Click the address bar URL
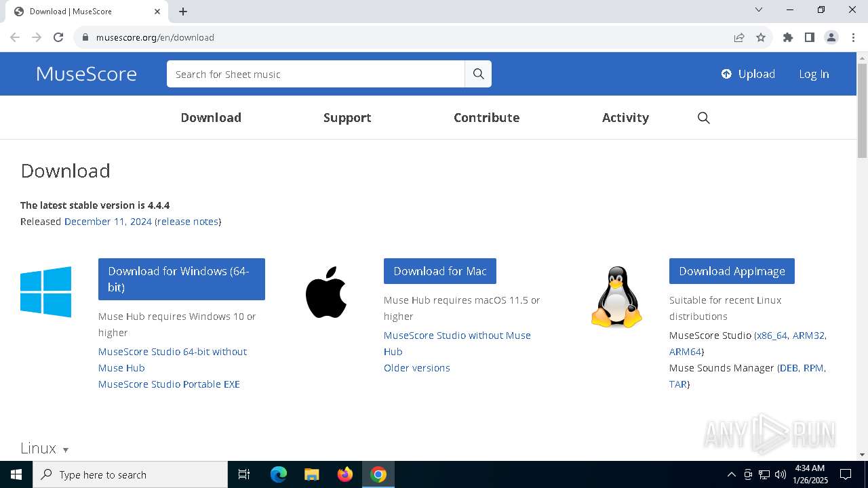The height and width of the screenshot is (488, 868). (155, 37)
